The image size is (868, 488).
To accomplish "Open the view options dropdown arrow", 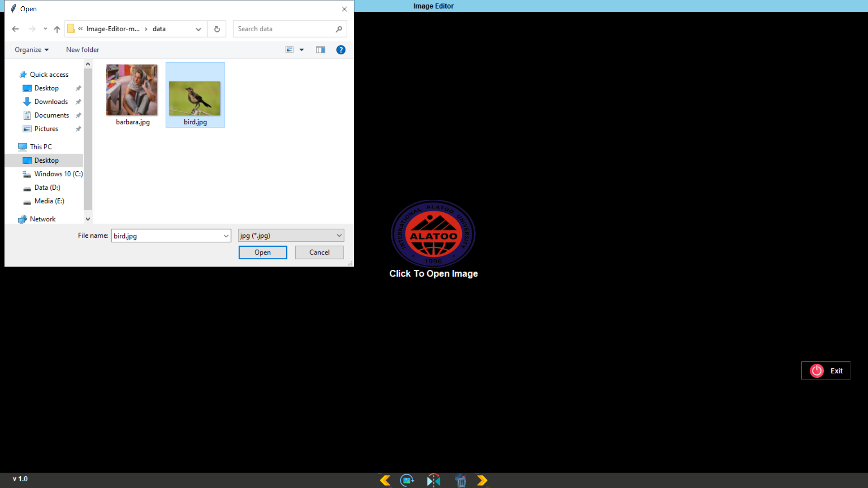I will coord(302,50).
